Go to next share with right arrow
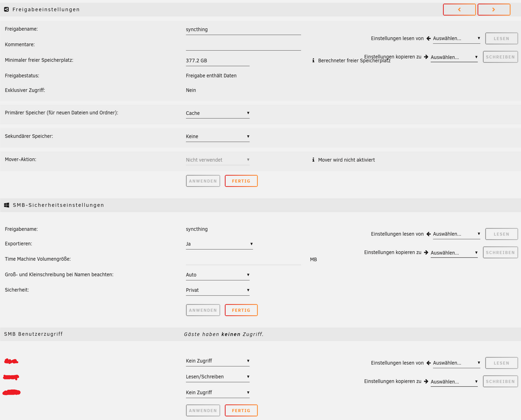The image size is (521, 420). coord(494,10)
